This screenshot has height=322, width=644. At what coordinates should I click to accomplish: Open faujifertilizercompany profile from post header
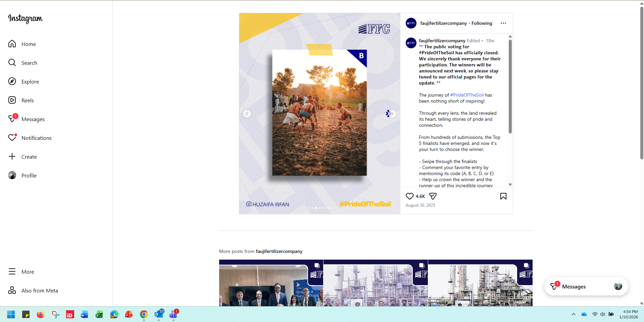pyautogui.click(x=443, y=23)
